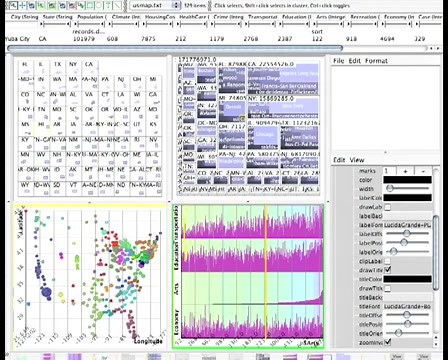Click the labelOffset slider
Screen dimensions: 448x360
tap(407, 234)
